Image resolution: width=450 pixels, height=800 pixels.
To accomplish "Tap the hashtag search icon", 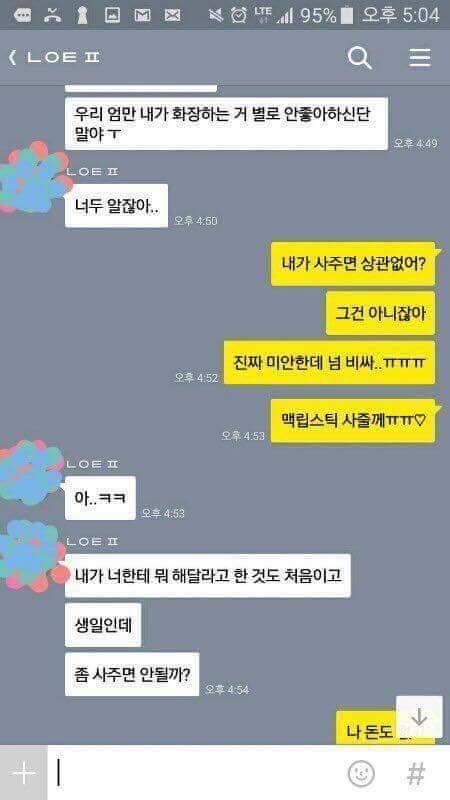I will pos(416,773).
